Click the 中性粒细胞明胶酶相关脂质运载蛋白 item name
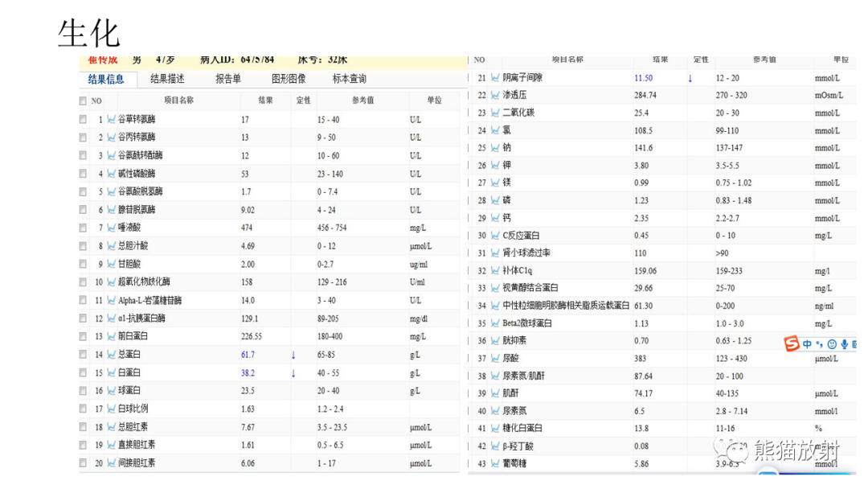This screenshot has height=489, width=868. tap(566, 306)
